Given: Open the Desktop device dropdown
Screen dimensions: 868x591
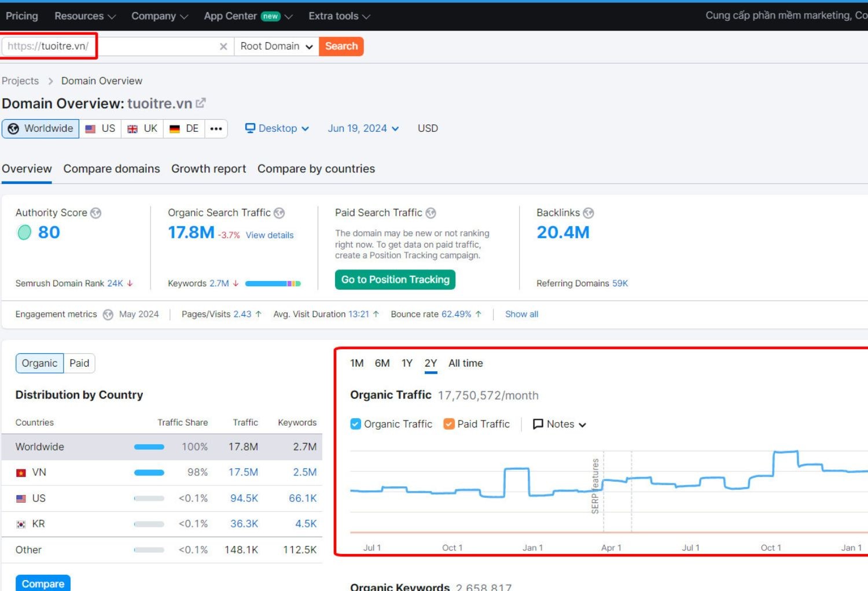Looking at the screenshot, I should click(277, 128).
